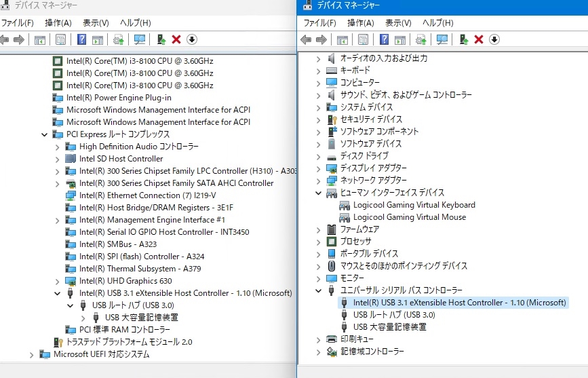Click red X uninstall device icon in right window
The height and width of the screenshot is (378, 588).
[x=479, y=39]
